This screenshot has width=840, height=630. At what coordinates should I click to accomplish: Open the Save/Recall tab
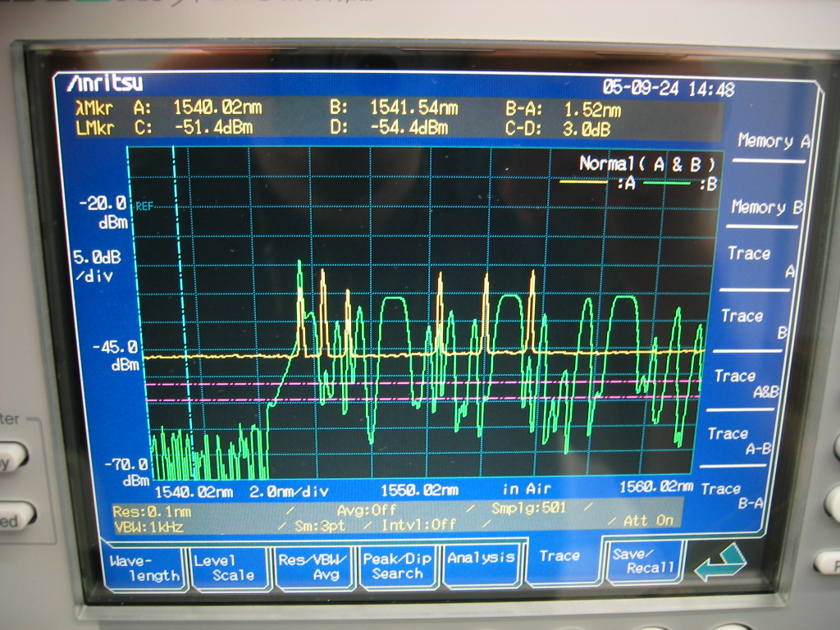pos(644,560)
